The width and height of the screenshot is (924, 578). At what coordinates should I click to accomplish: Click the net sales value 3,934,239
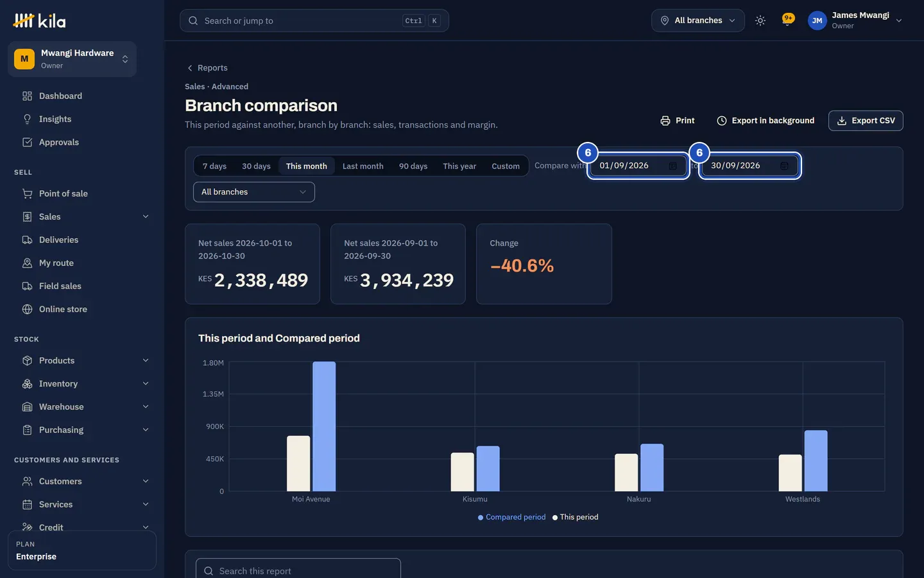coord(407,281)
